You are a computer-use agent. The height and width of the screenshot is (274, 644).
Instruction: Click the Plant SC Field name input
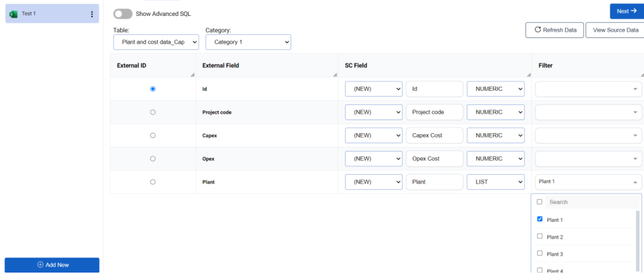pos(435,182)
